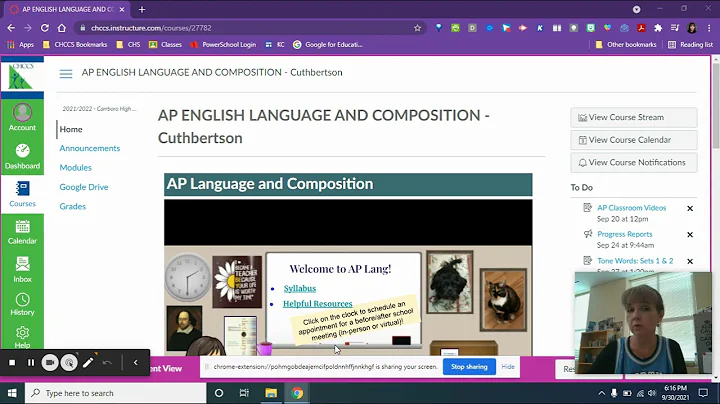Collapse the recorder toolbar with the chevron
The width and height of the screenshot is (720, 404).
pyautogui.click(x=135, y=363)
